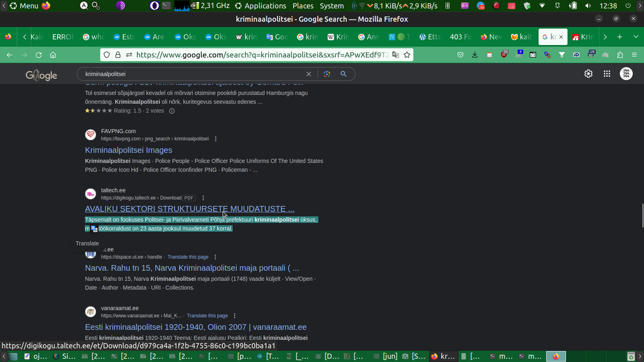
Task: Open more options for the taltech.ee result
Action: tap(203, 198)
